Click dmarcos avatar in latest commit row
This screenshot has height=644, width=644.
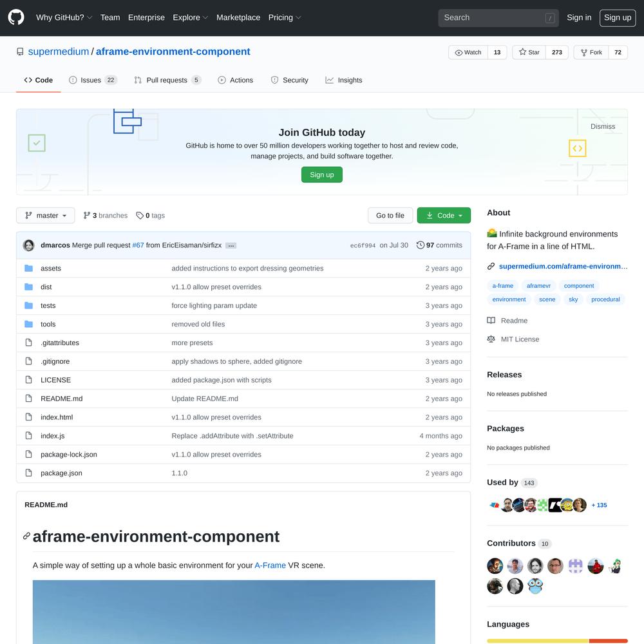[x=29, y=245]
